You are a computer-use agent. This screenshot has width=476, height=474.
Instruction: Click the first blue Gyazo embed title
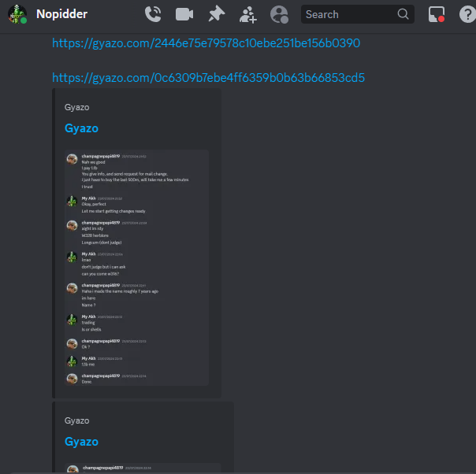click(x=81, y=128)
